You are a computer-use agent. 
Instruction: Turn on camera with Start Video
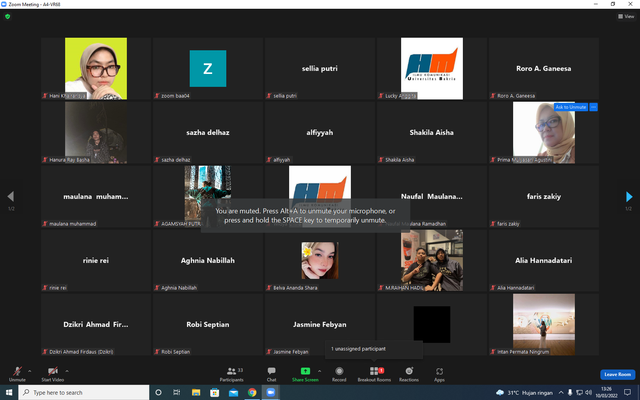click(x=53, y=374)
